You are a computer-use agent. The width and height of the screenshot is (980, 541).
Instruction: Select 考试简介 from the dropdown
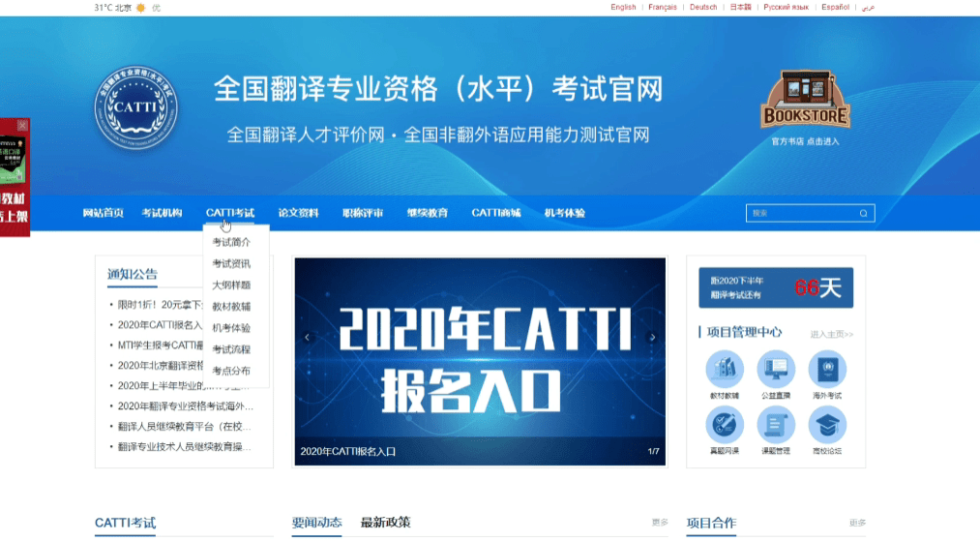[231, 242]
